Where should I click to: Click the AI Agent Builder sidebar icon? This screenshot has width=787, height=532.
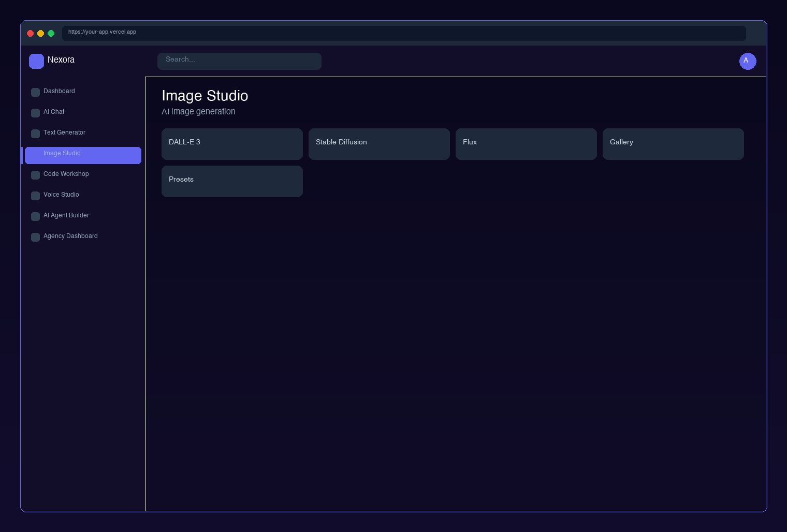[35, 216]
